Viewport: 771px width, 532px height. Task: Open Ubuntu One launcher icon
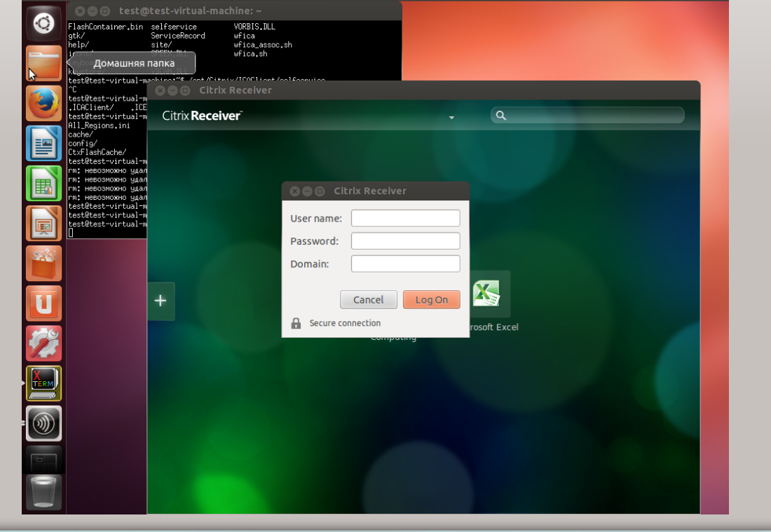click(43, 303)
